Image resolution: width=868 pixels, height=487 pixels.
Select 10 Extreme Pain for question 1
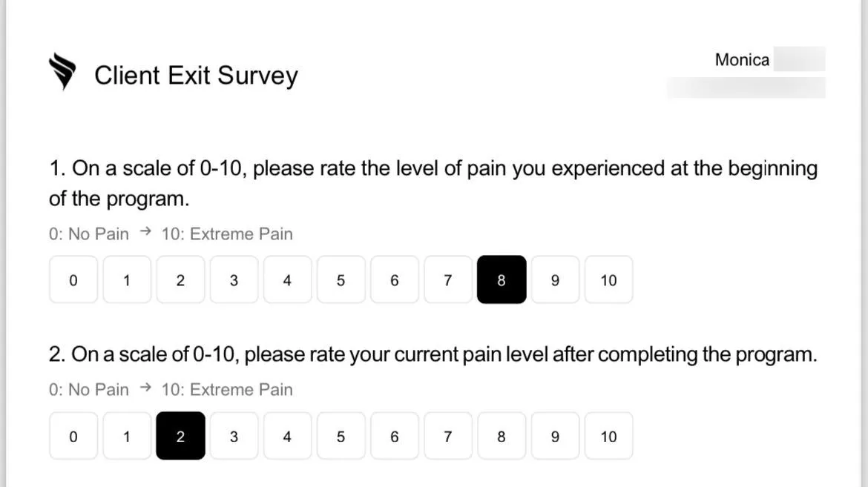[608, 279]
